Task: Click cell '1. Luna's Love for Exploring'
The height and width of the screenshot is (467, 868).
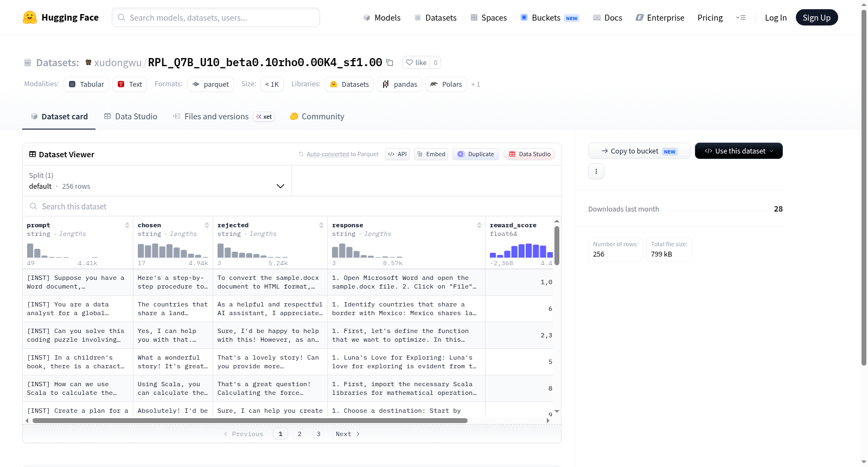Action: pos(406,362)
